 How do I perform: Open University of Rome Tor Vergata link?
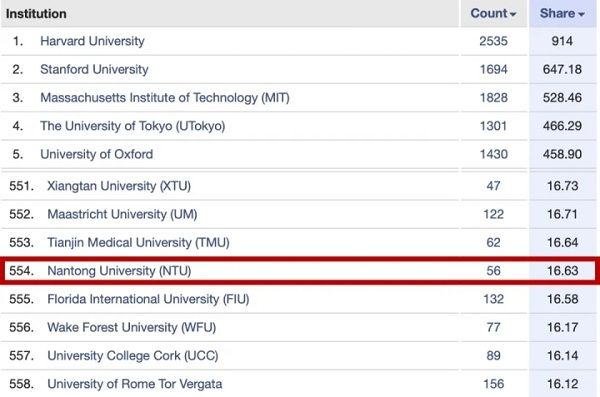(135, 384)
